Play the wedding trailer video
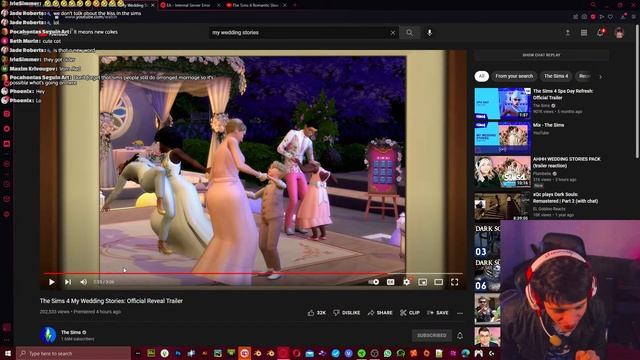Screen dimensions: 640x360 coord(51,282)
